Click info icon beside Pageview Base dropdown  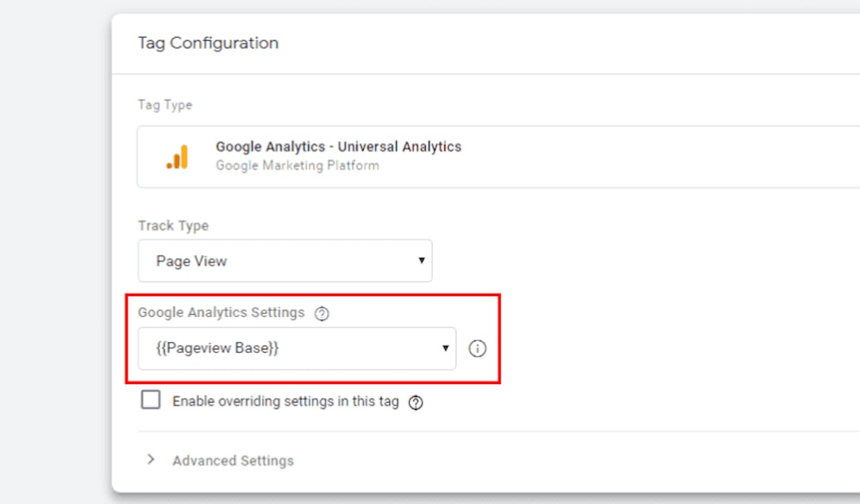[477, 349]
